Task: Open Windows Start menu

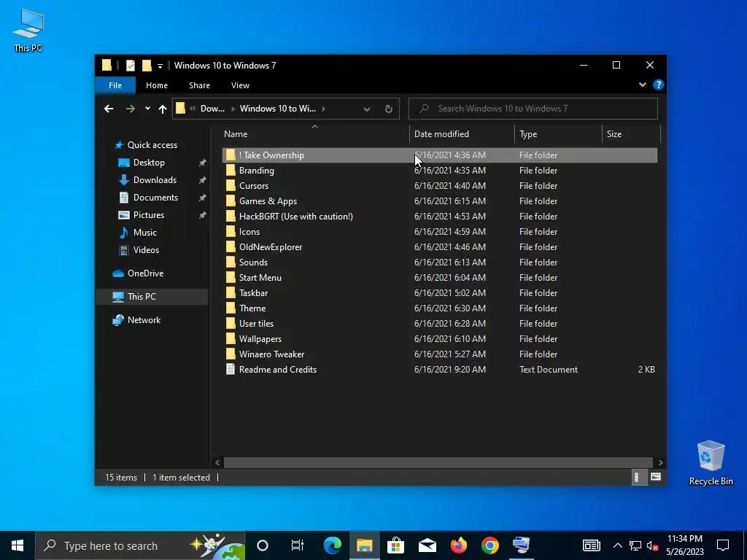Action: (18, 545)
